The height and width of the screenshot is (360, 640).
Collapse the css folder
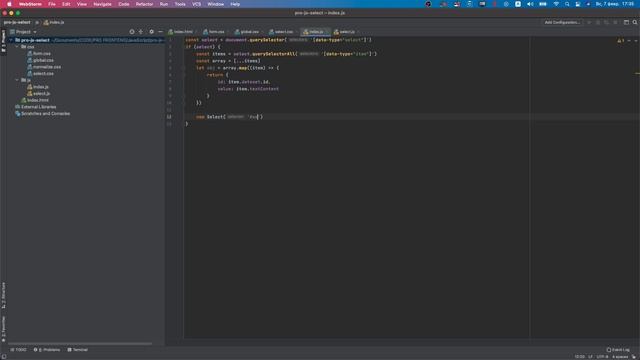click(17, 47)
